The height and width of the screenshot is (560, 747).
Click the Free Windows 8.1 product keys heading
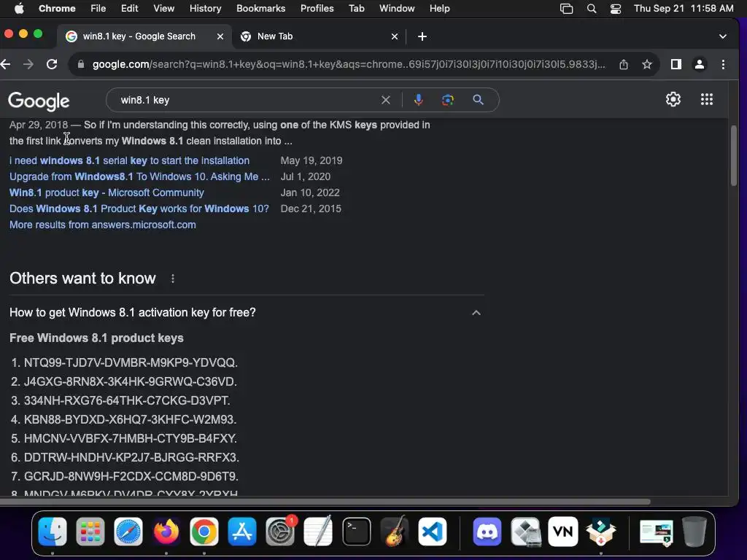tap(96, 338)
